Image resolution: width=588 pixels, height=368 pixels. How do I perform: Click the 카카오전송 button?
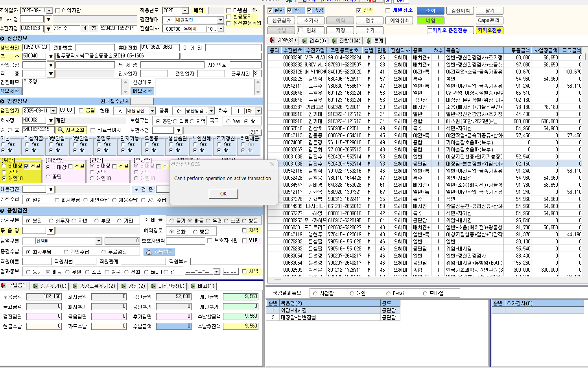click(489, 30)
